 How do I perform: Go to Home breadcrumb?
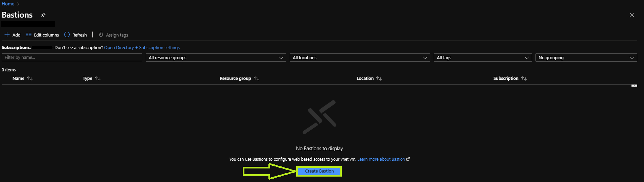8,4
